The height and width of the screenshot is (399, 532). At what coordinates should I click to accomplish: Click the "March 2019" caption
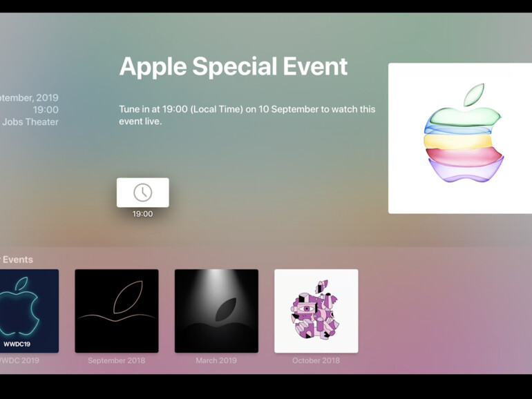tap(216, 360)
